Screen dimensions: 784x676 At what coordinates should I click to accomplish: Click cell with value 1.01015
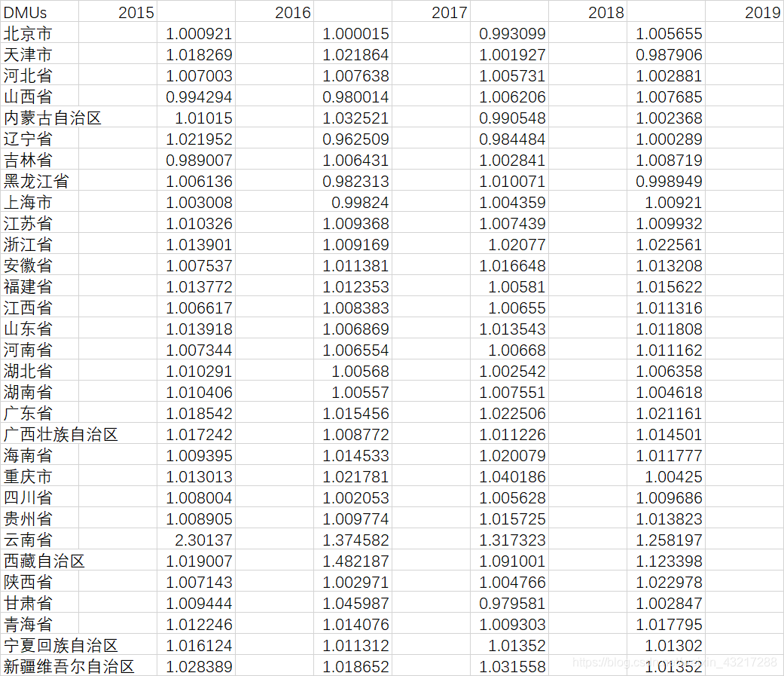click(196, 117)
